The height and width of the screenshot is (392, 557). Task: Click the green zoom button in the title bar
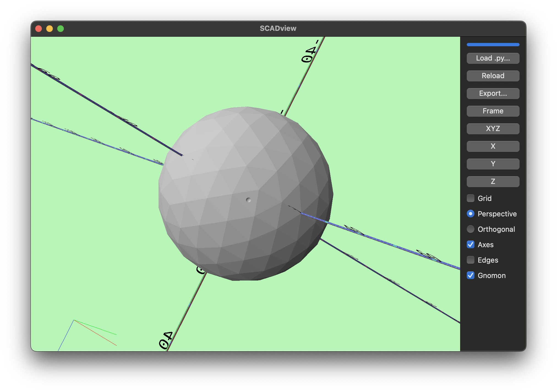[x=60, y=28]
